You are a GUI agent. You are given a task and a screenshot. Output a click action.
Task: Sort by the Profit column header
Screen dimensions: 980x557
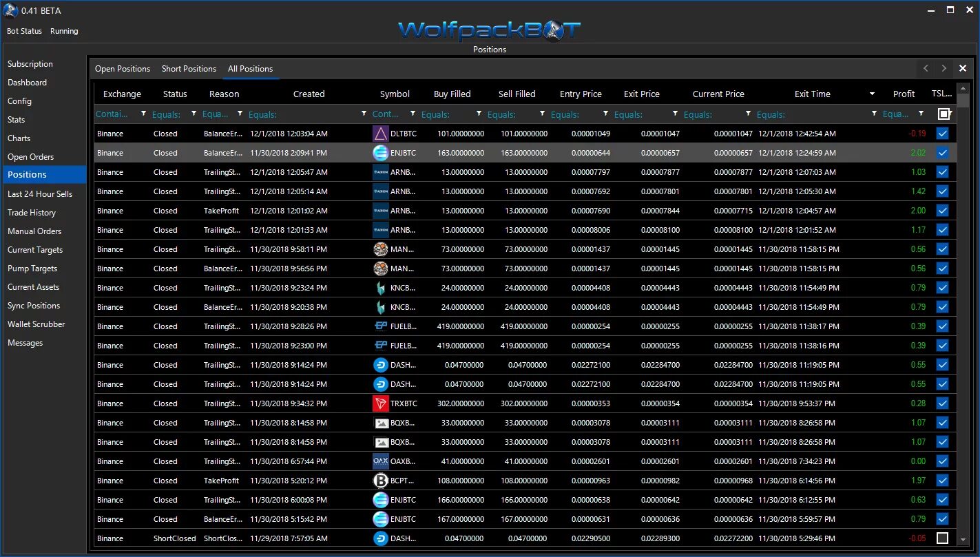point(904,94)
